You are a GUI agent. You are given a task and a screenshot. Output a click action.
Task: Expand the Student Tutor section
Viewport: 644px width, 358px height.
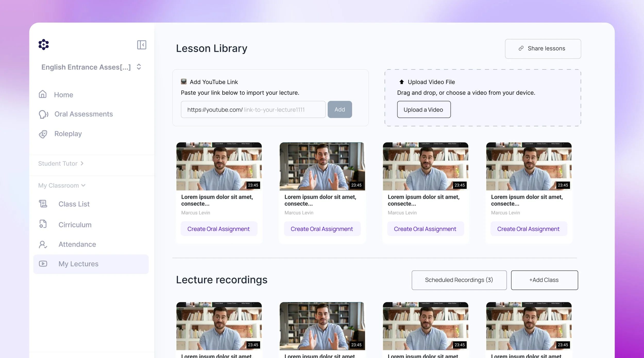61,163
